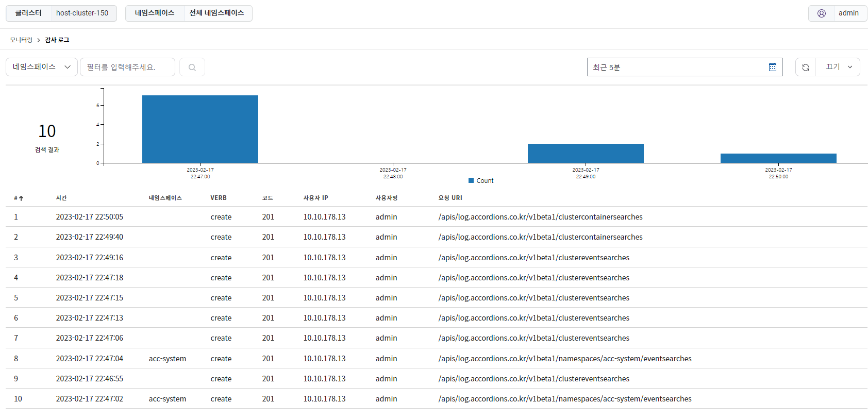The height and width of the screenshot is (420, 868).
Task: Click the 감사 로그 breadcrumb
Action: pos(57,40)
